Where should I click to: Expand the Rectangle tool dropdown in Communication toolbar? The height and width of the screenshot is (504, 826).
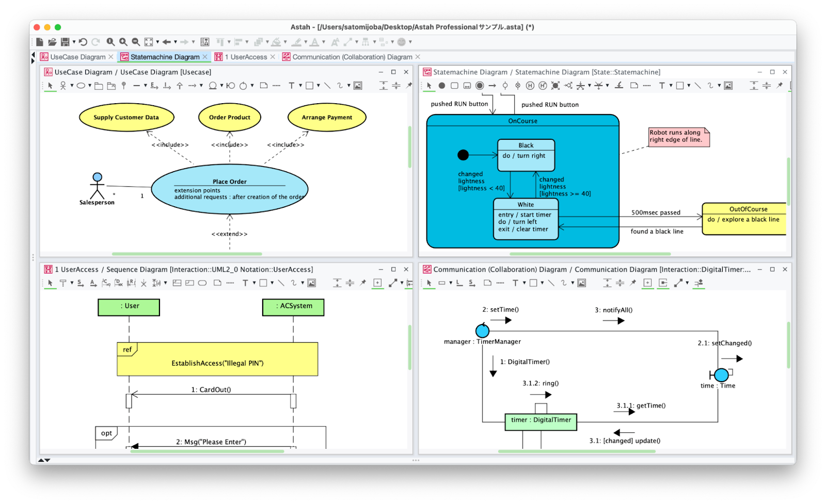pyautogui.click(x=542, y=283)
